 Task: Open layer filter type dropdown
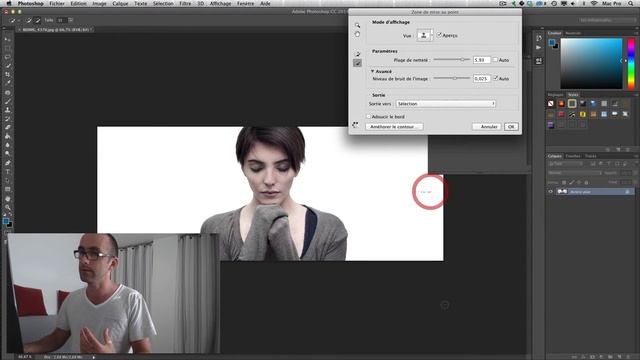565,164
